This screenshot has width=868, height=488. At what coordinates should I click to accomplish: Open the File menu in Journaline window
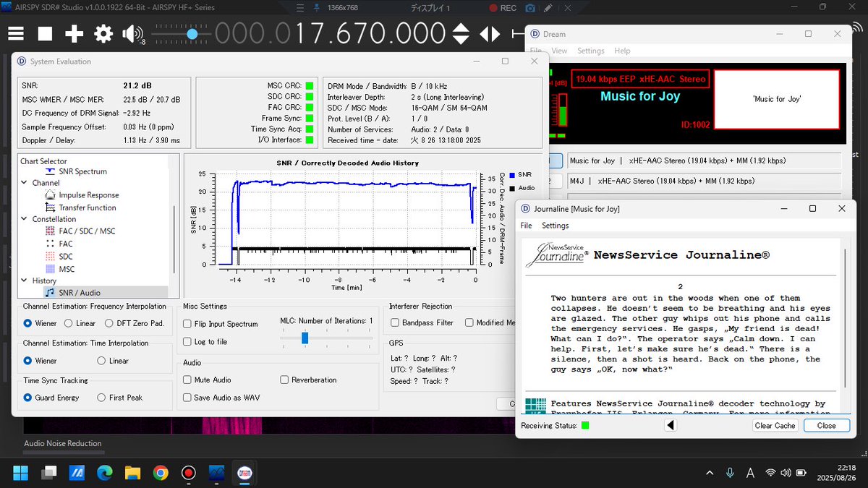[x=527, y=226]
